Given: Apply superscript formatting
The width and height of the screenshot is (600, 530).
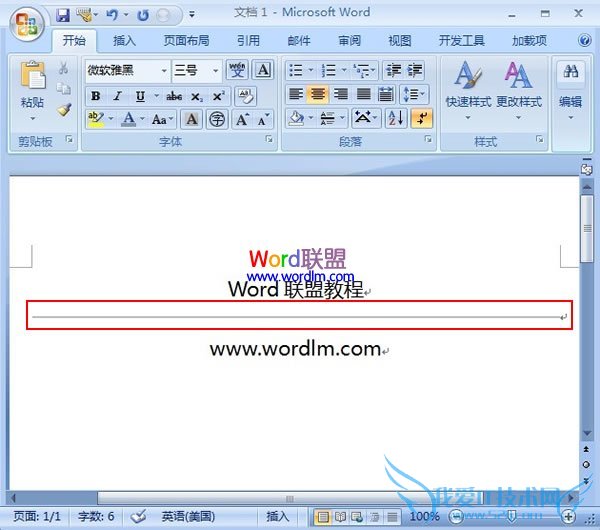Looking at the screenshot, I should click(x=218, y=96).
